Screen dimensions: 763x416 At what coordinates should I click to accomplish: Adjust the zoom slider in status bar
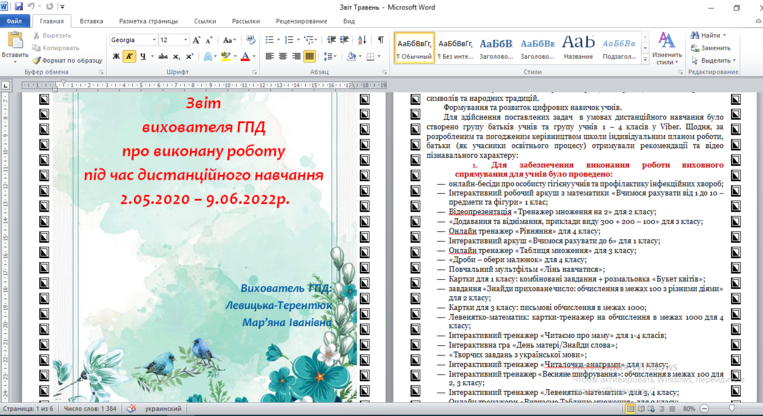coord(731,409)
